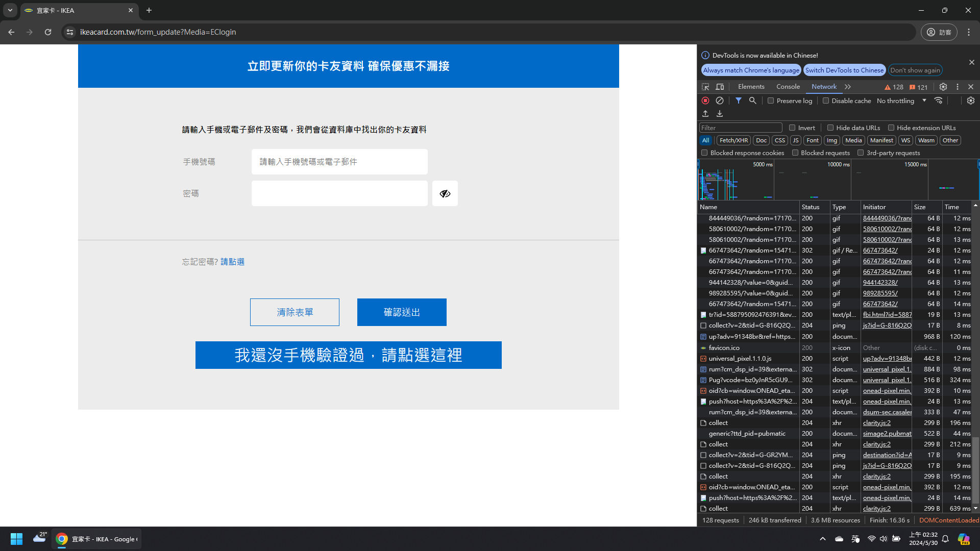The image size is (980, 551).
Task: Switch to the Elements tab
Action: [x=751, y=87]
